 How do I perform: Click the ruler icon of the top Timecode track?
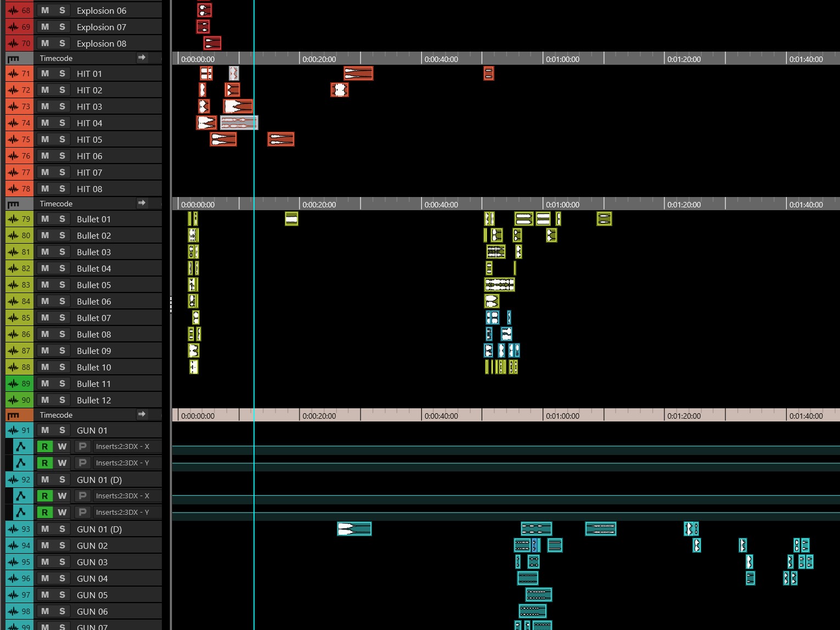(x=13, y=58)
